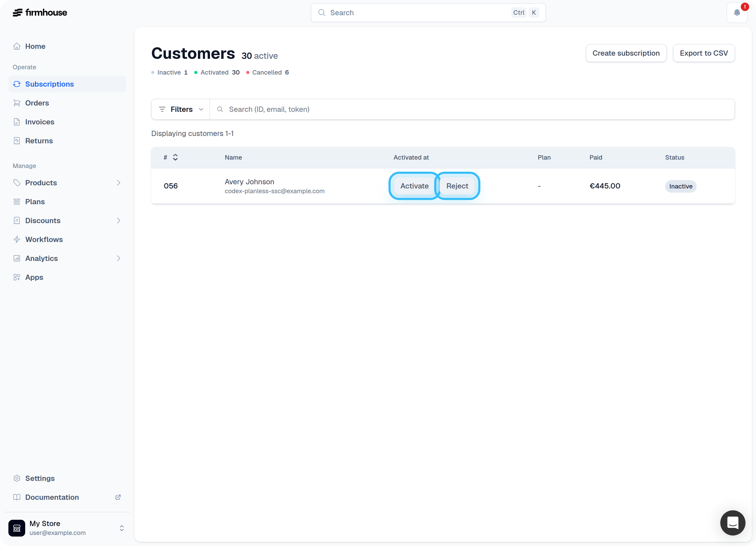Click the Apps grid icon

coord(17,277)
